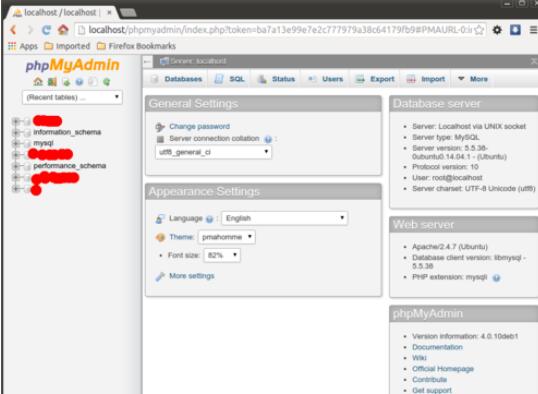This screenshot has width=538, height=394.
Task: Switch to the Users tab
Action: coord(325,79)
